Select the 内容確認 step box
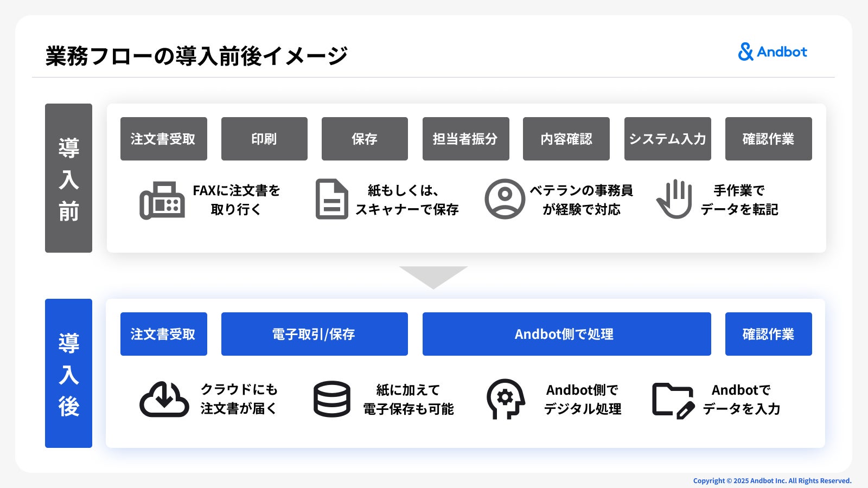The width and height of the screenshot is (868, 488). click(566, 139)
